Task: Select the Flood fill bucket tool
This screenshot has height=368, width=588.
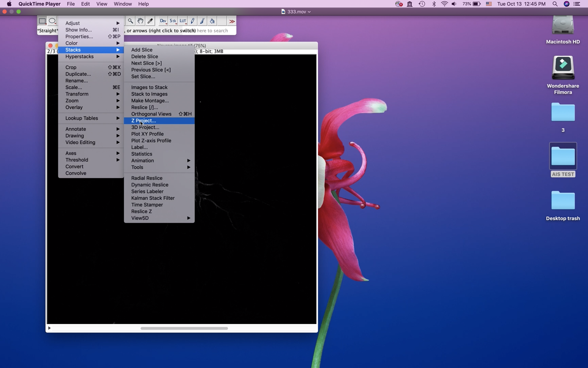Action: tap(212, 21)
